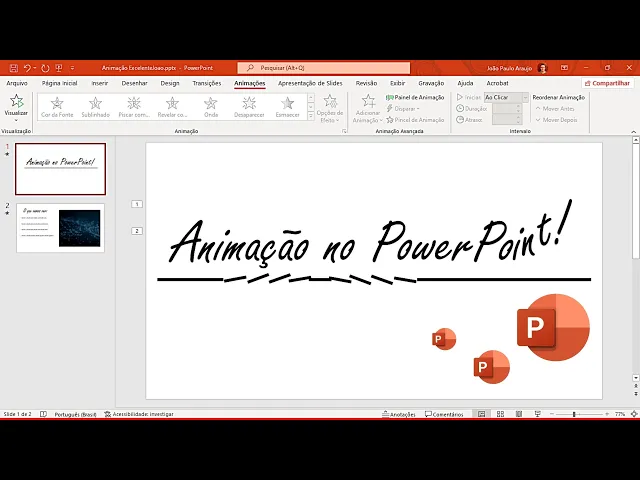Image resolution: width=640 pixels, height=480 pixels.
Task: Click the Visualizar animation preview icon
Action: click(x=16, y=101)
